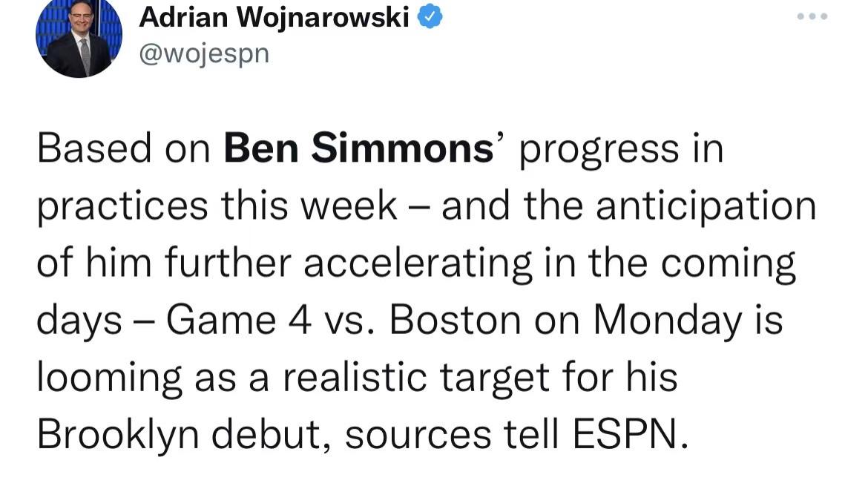Click the word Boston in the tweet
This screenshot has height=489, width=868.
click(x=455, y=320)
